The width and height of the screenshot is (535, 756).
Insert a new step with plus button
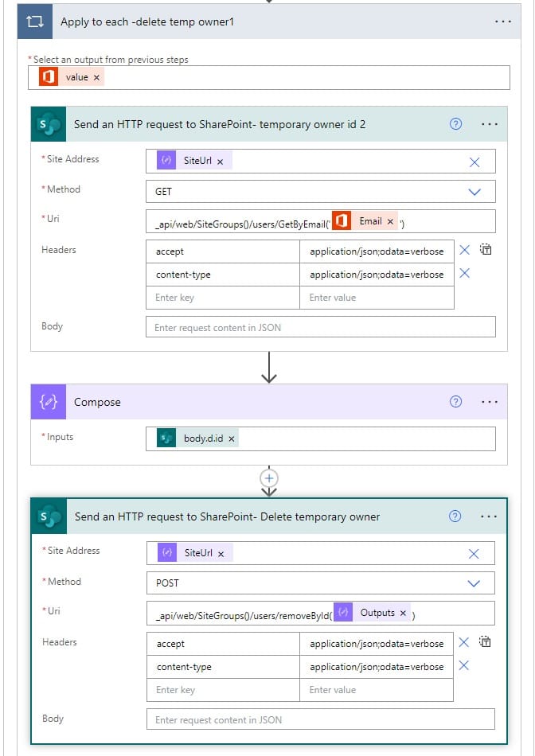[269, 478]
